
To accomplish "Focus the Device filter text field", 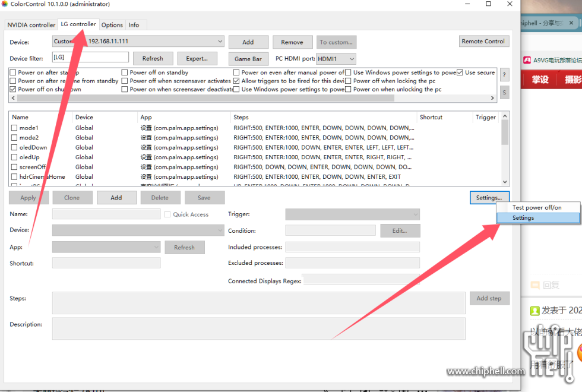I will [90, 57].
